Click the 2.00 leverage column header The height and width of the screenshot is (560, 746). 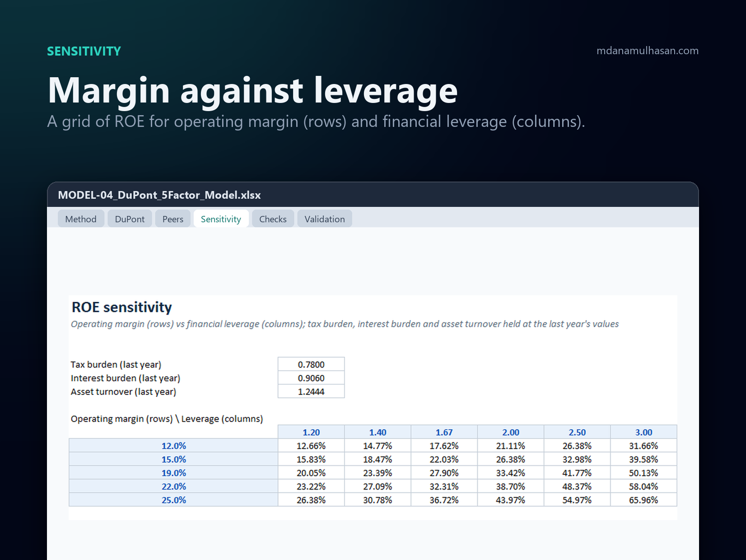pyautogui.click(x=511, y=432)
